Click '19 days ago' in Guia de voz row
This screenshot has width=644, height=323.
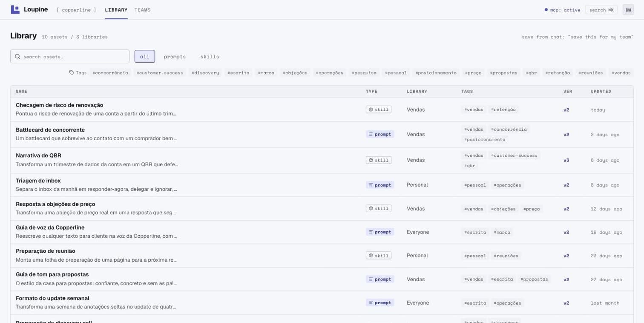(x=606, y=232)
